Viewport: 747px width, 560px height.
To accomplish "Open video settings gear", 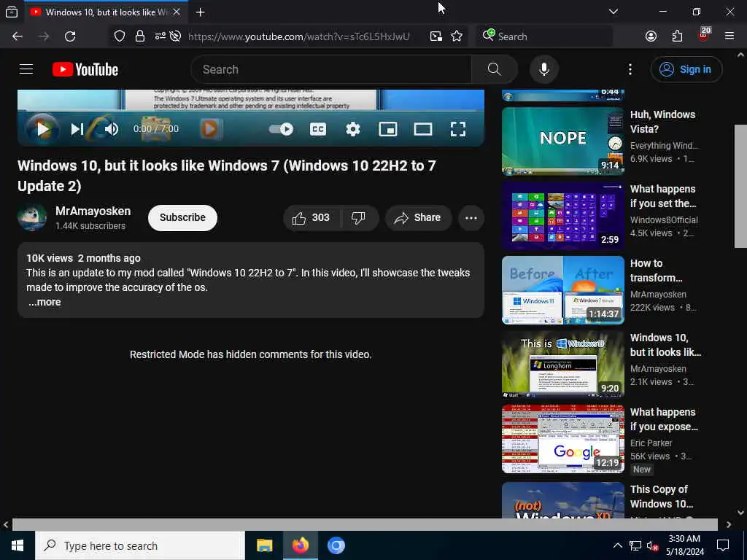I will coord(352,129).
